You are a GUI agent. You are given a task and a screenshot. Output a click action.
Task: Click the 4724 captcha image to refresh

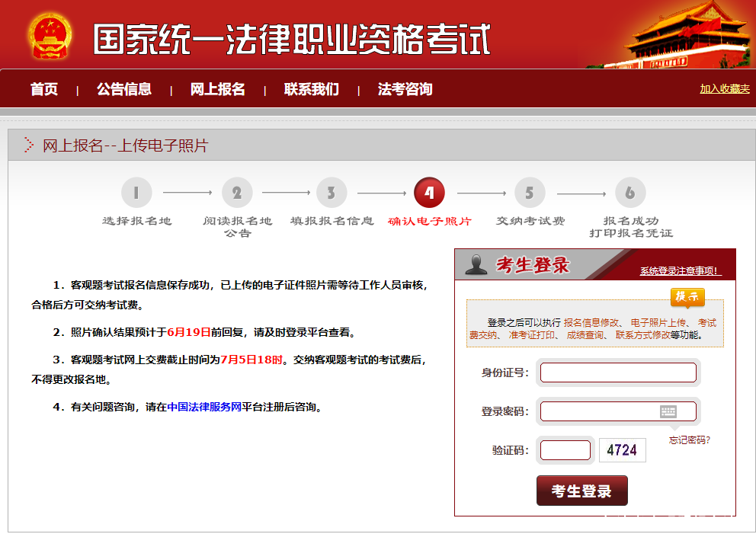[x=622, y=449]
